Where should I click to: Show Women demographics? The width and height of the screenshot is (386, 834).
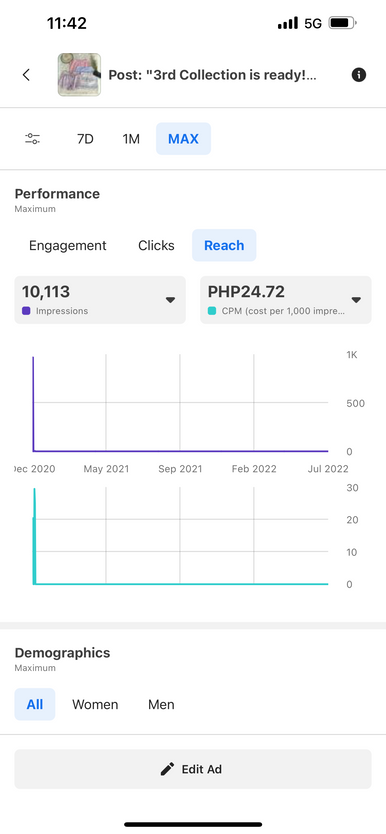click(95, 704)
